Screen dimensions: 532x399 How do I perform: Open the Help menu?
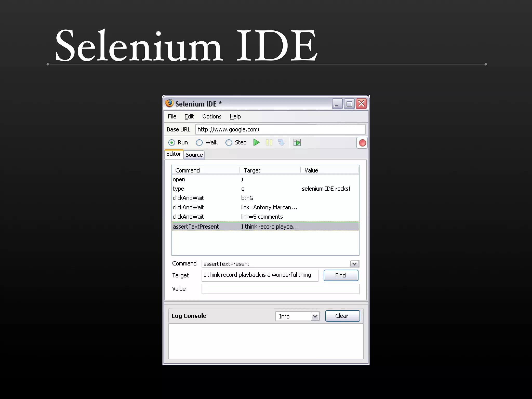235,116
